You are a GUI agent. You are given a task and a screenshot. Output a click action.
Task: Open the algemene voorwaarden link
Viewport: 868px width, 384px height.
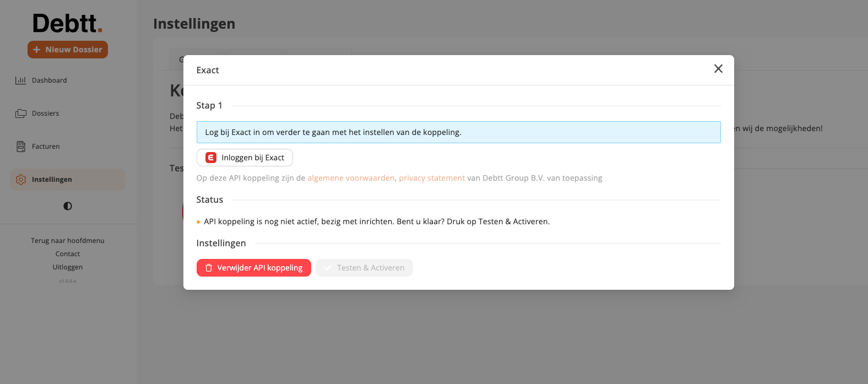351,178
